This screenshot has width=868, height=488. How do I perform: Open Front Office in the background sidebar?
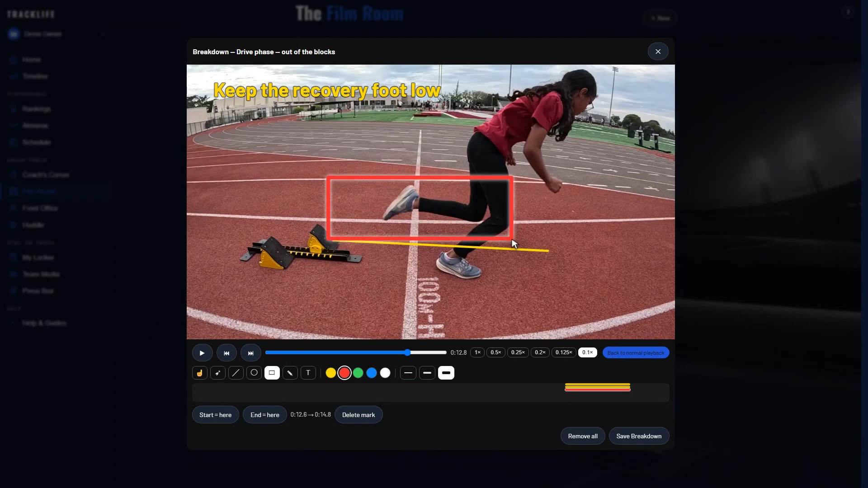[x=40, y=208]
